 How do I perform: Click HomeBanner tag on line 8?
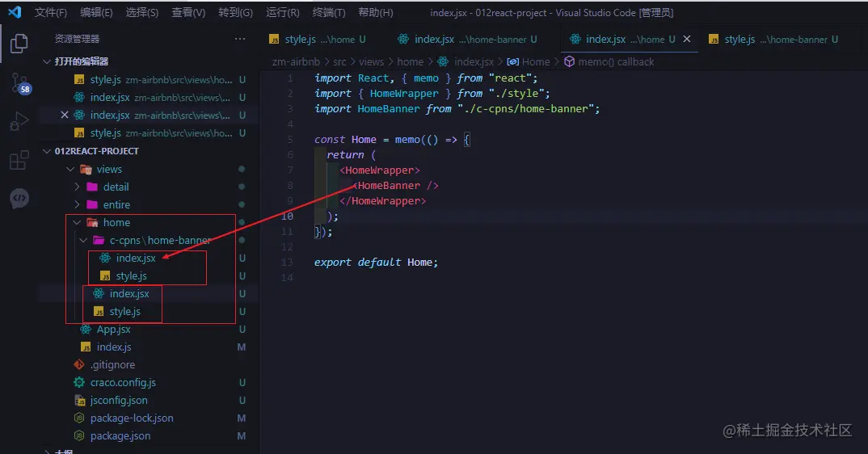[389, 186]
